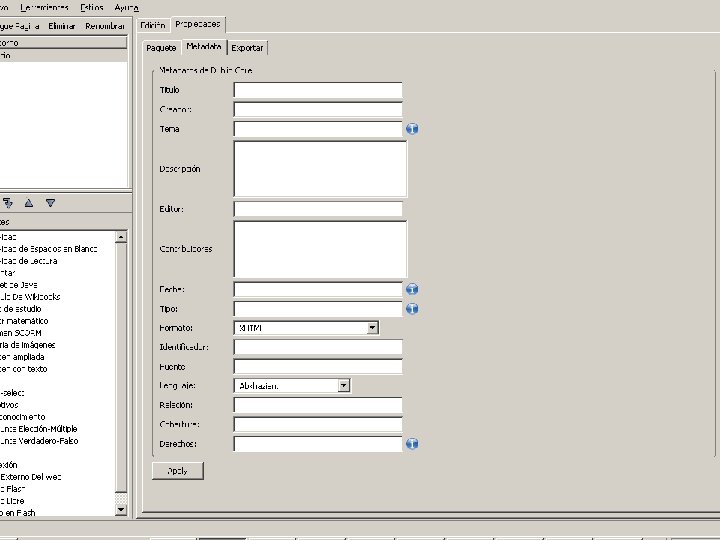Viewport: 720px width, 540px height.
Task: Select 'Galería de Imágenes' iDevice
Action: [28, 344]
